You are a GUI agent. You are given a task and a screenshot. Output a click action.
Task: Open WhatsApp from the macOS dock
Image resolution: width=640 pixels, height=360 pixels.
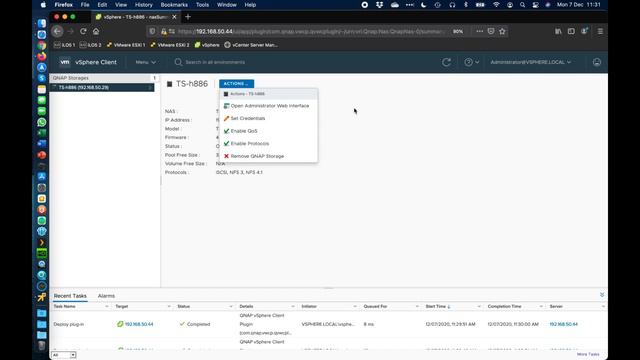[x=42, y=122]
